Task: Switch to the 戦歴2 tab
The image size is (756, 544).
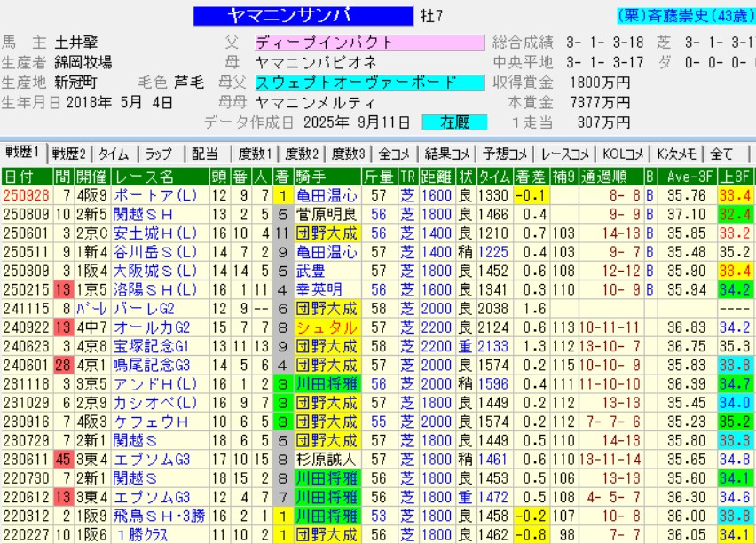Action: 68,154
